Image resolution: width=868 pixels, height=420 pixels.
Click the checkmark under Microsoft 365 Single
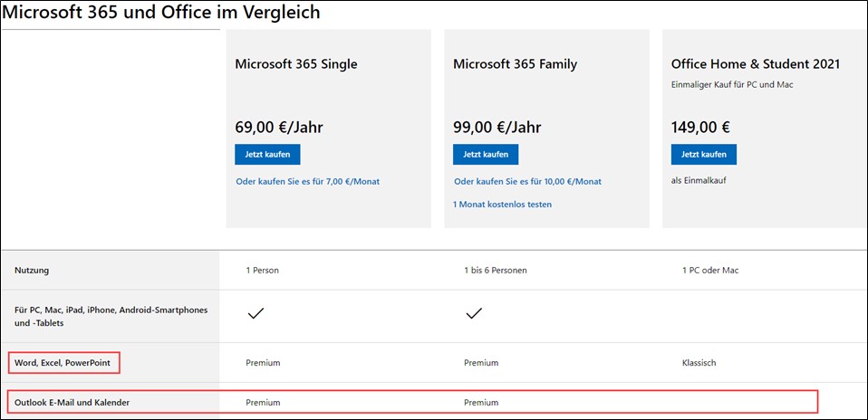[x=256, y=314]
